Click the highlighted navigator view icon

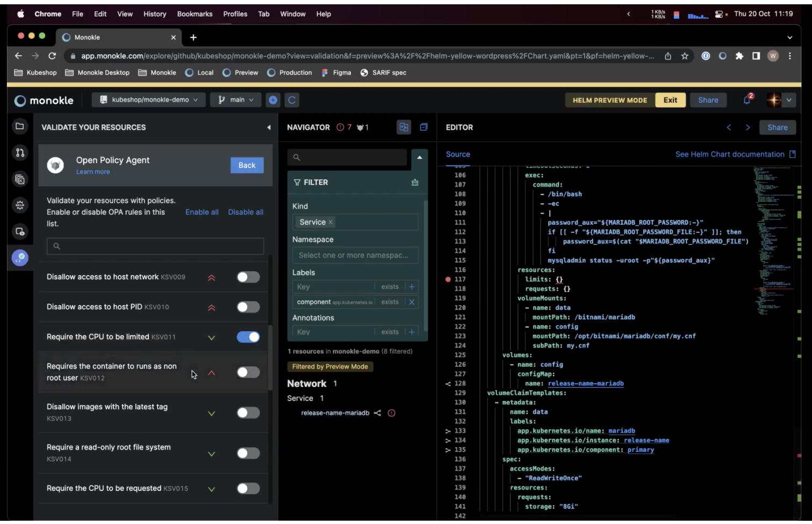coord(403,128)
